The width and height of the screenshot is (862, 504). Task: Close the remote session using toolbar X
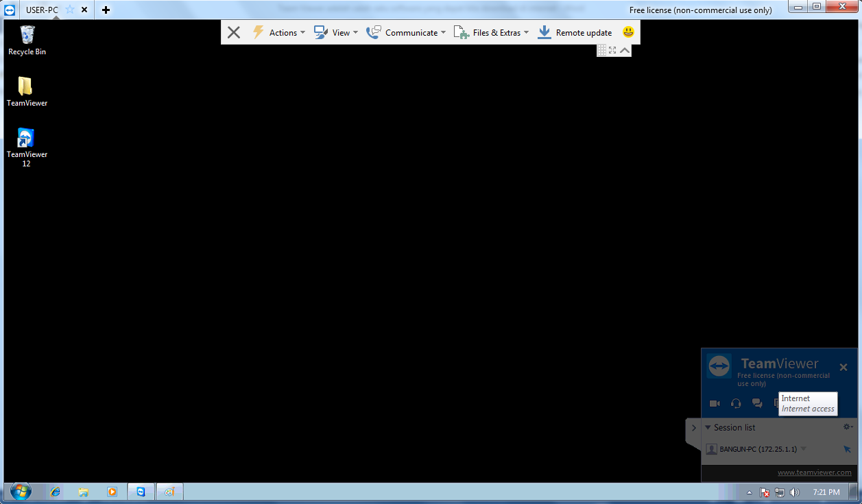tap(234, 32)
